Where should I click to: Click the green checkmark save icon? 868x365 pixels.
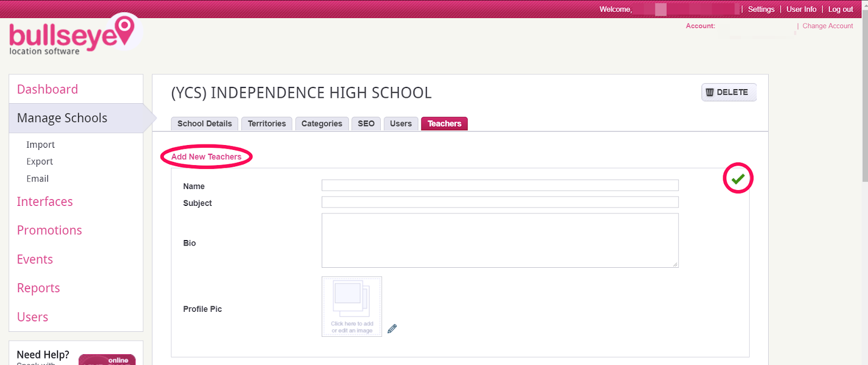pyautogui.click(x=738, y=178)
